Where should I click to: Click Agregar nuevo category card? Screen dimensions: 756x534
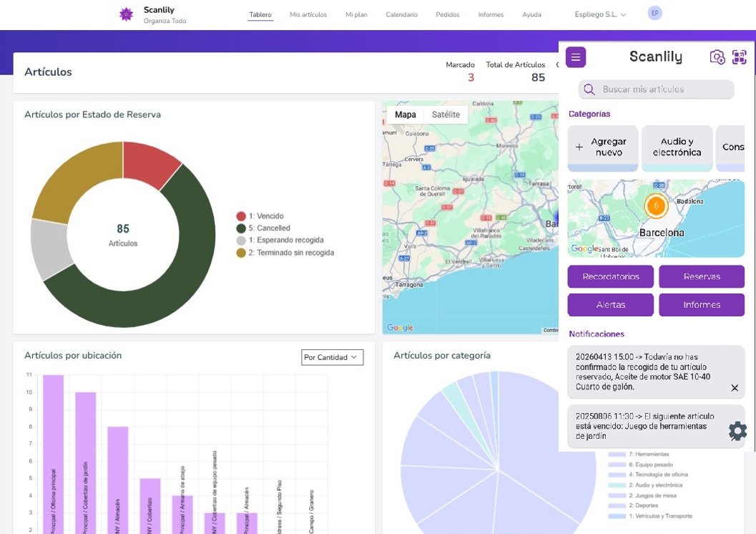pos(603,148)
